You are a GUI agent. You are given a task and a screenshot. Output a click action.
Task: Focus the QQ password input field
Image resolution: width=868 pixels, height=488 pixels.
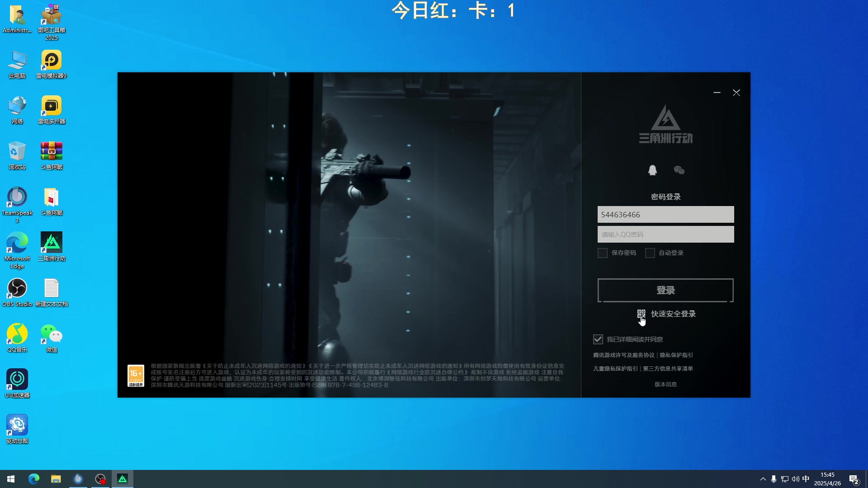click(665, 235)
